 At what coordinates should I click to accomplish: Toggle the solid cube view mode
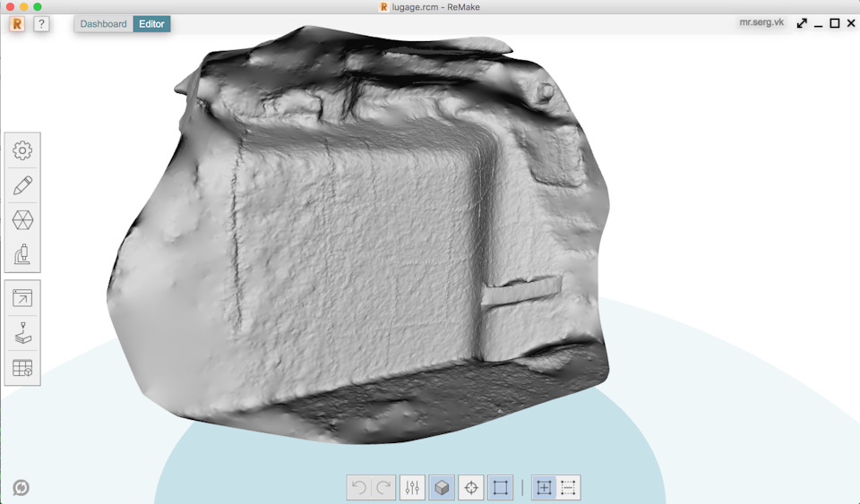[x=442, y=488]
